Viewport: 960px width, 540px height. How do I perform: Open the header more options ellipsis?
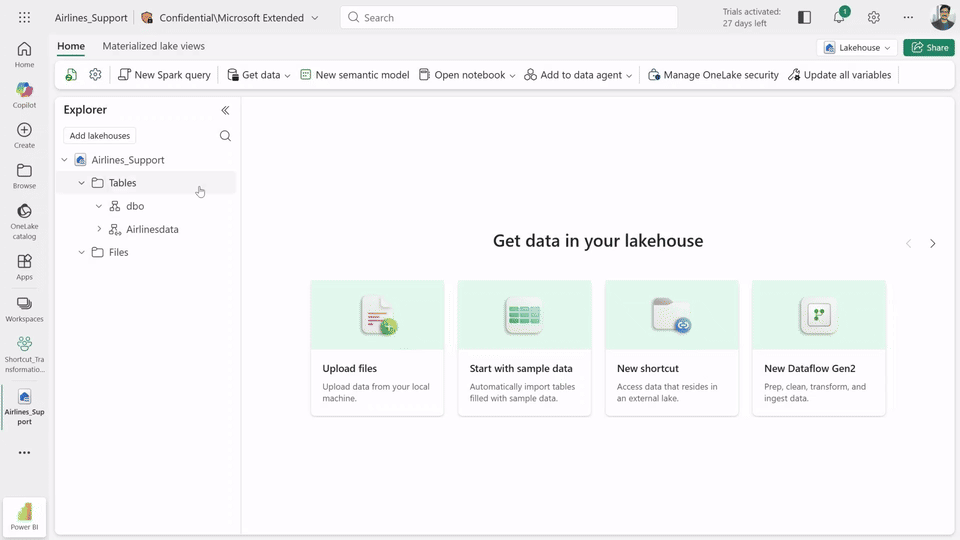tap(908, 18)
